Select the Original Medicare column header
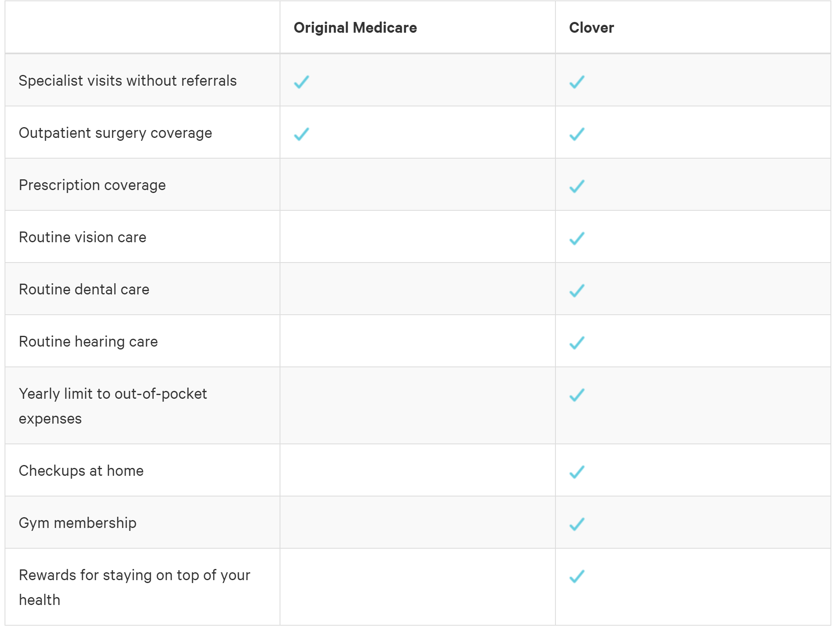This screenshot has width=840, height=629. (355, 28)
